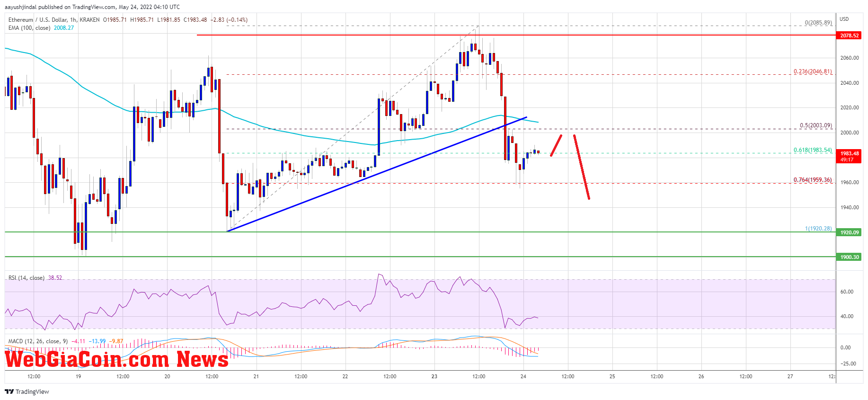The width and height of the screenshot is (868, 400).
Task: Click the date label 27 on time axis
Action: 790,377
